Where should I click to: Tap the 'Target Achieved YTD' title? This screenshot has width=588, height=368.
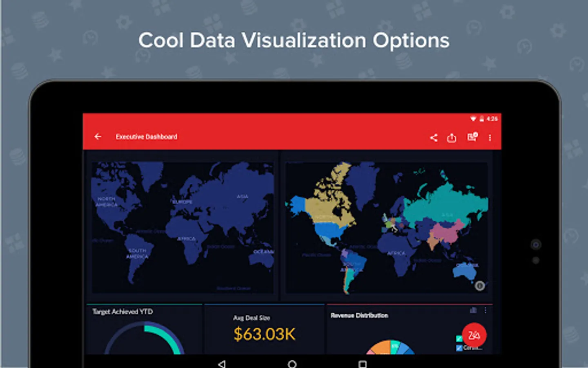(x=122, y=312)
